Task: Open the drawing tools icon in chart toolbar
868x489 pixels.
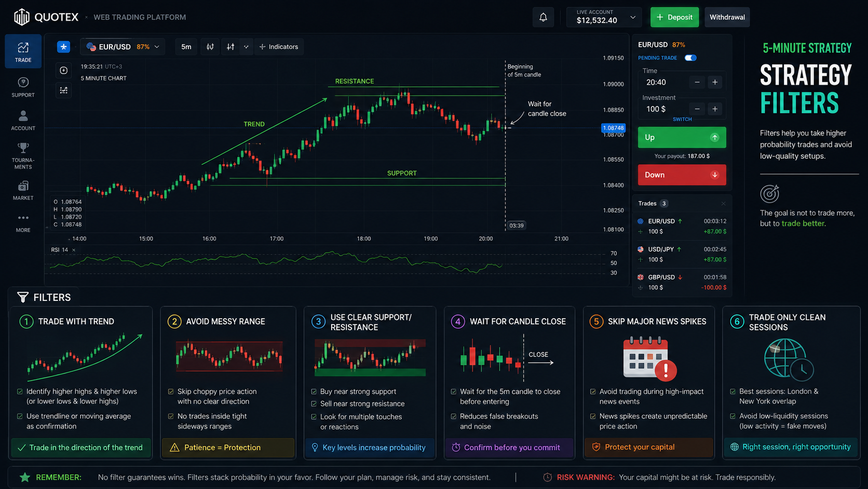Action: pyautogui.click(x=230, y=47)
